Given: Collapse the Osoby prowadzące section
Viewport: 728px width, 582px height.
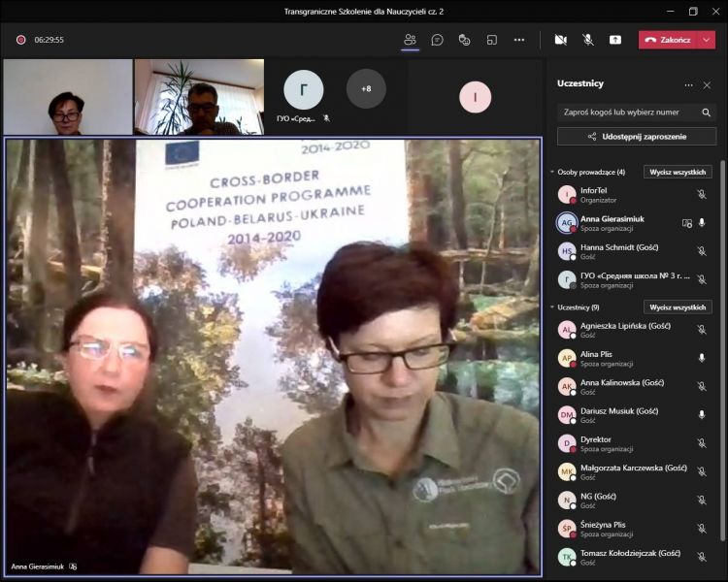Looking at the screenshot, I should click(552, 172).
